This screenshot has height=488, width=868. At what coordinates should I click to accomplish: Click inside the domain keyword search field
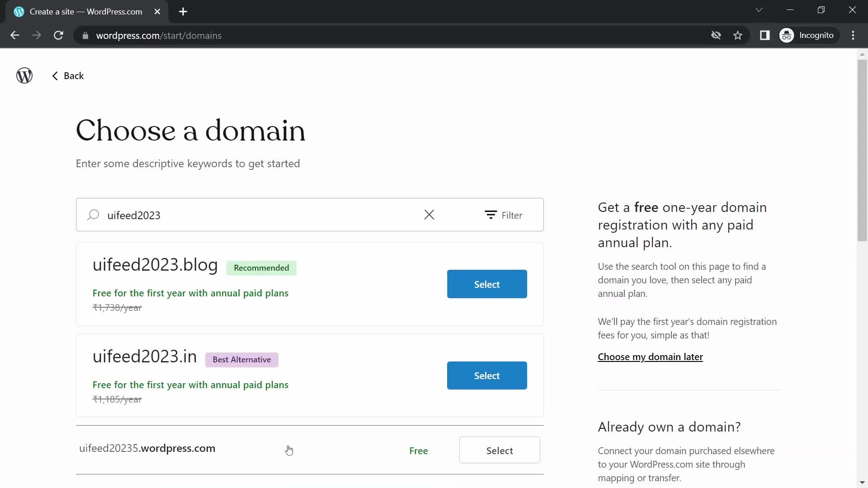[x=253, y=215]
